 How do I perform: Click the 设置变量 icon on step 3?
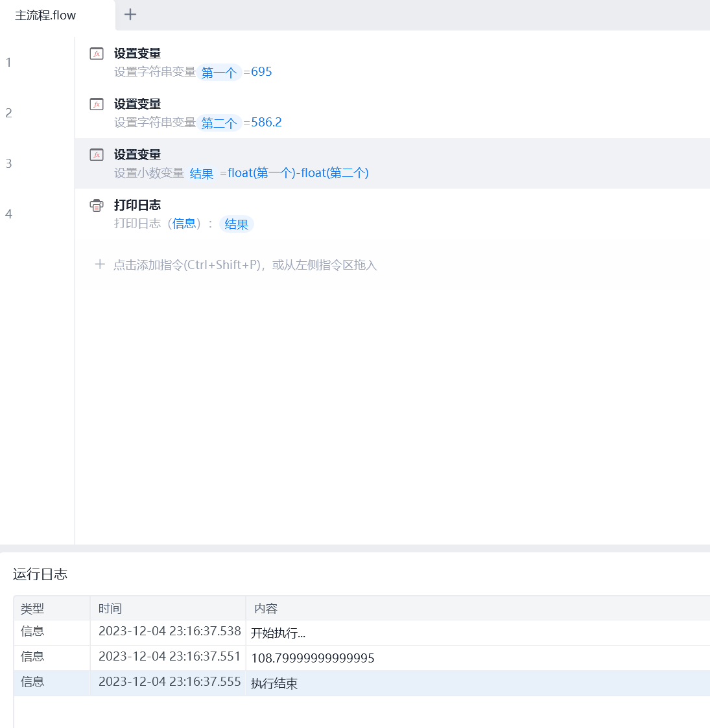pyautogui.click(x=97, y=155)
